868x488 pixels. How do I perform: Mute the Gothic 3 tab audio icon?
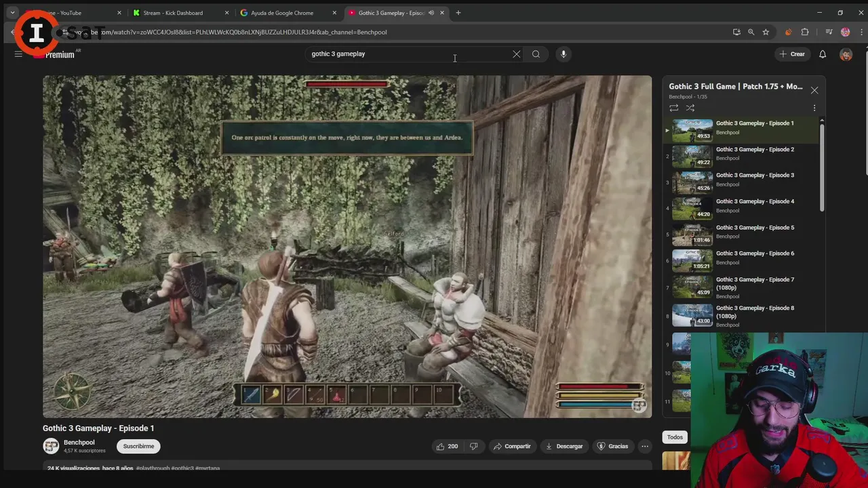[x=431, y=13]
